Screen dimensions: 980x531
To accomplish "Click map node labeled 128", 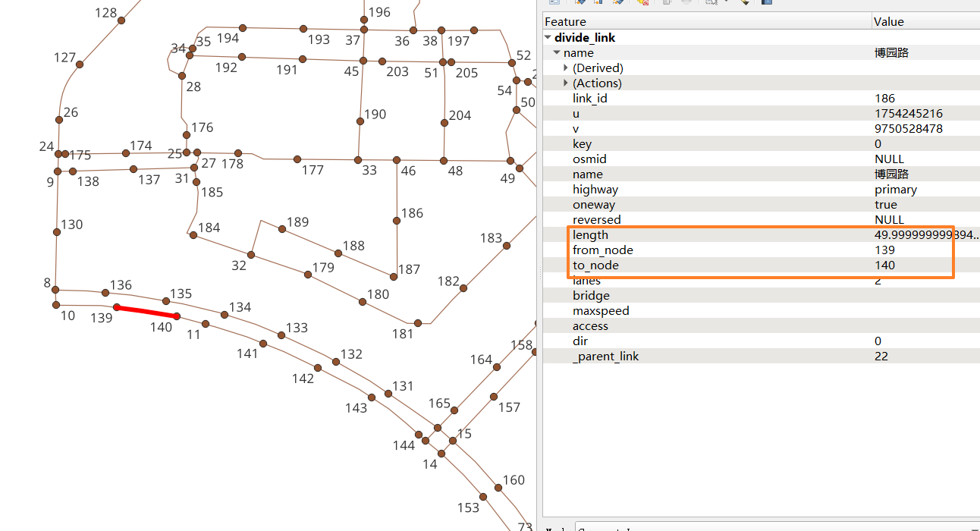I will [x=121, y=20].
